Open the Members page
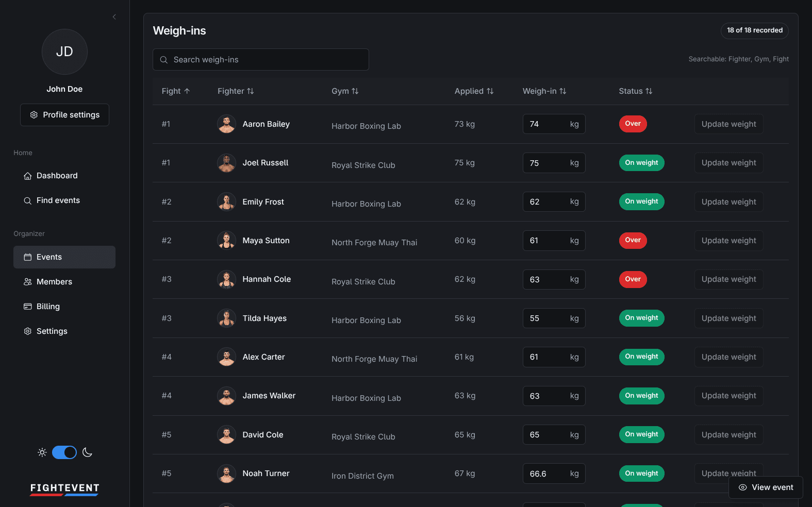The image size is (812, 507). click(x=64, y=282)
